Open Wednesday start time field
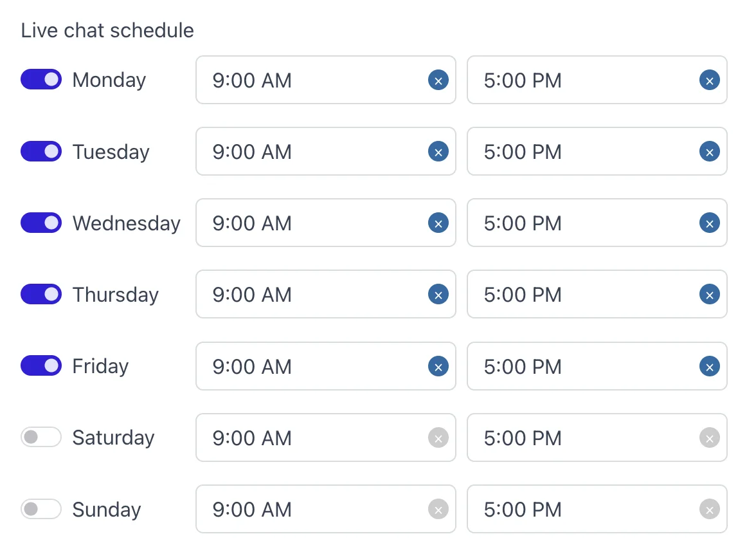756x552 pixels. [x=309, y=223]
